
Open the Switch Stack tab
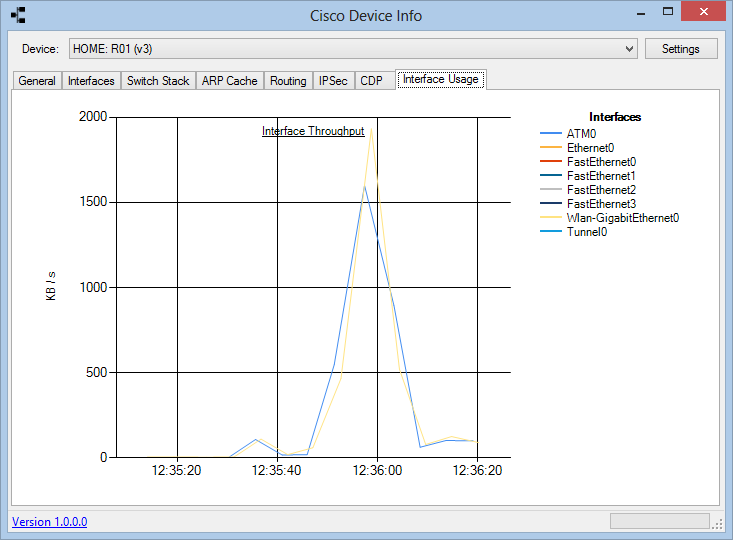point(158,81)
